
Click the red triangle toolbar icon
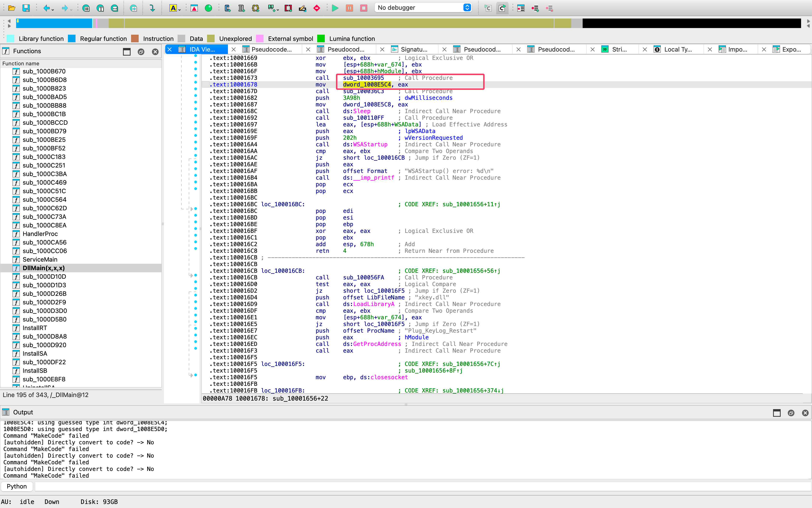tap(194, 8)
